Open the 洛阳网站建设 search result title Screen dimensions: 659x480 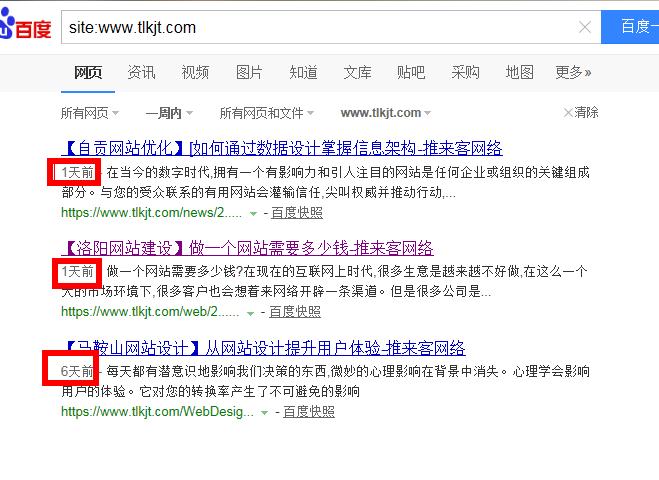(247, 248)
